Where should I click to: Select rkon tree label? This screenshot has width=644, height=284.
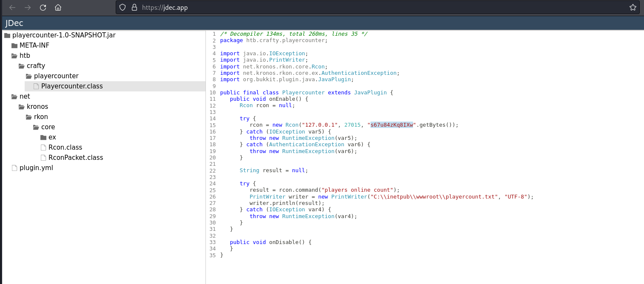[x=41, y=117]
